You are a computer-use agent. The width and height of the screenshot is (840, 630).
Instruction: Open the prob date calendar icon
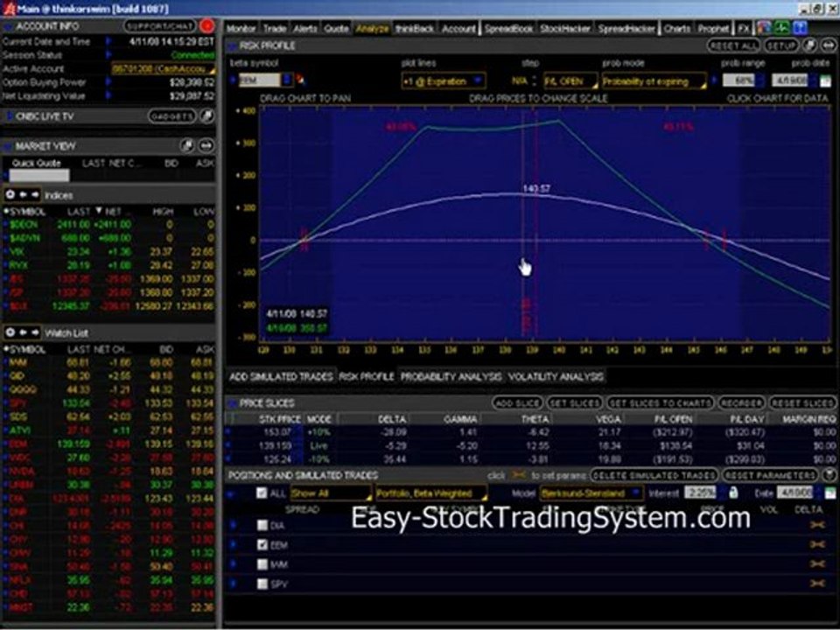(x=825, y=80)
